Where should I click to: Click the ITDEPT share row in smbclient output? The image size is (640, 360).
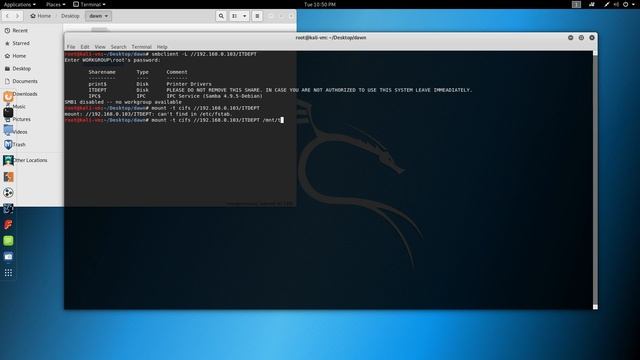pyautogui.click(x=280, y=90)
